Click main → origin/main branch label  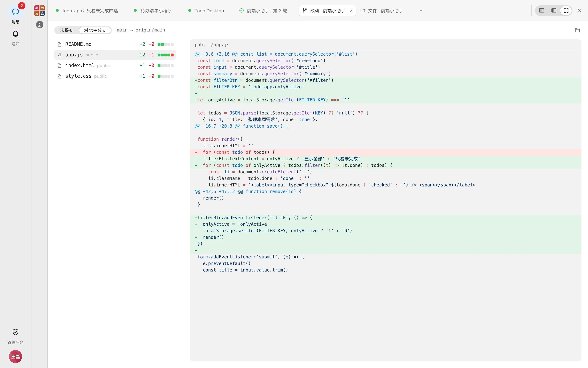(141, 30)
